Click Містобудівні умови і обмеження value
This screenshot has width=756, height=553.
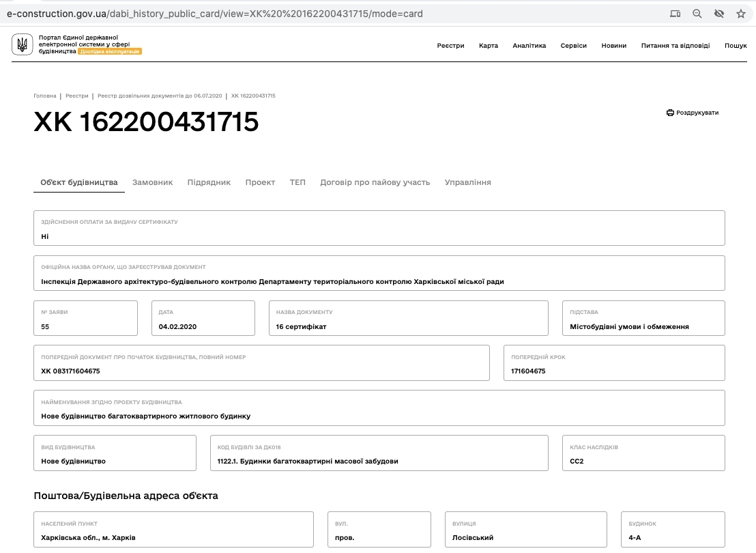[x=629, y=327]
